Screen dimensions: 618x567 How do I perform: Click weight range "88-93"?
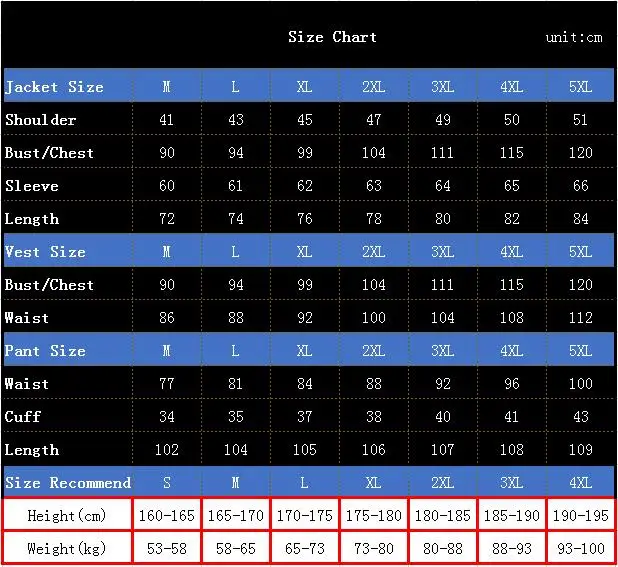(x=512, y=548)
